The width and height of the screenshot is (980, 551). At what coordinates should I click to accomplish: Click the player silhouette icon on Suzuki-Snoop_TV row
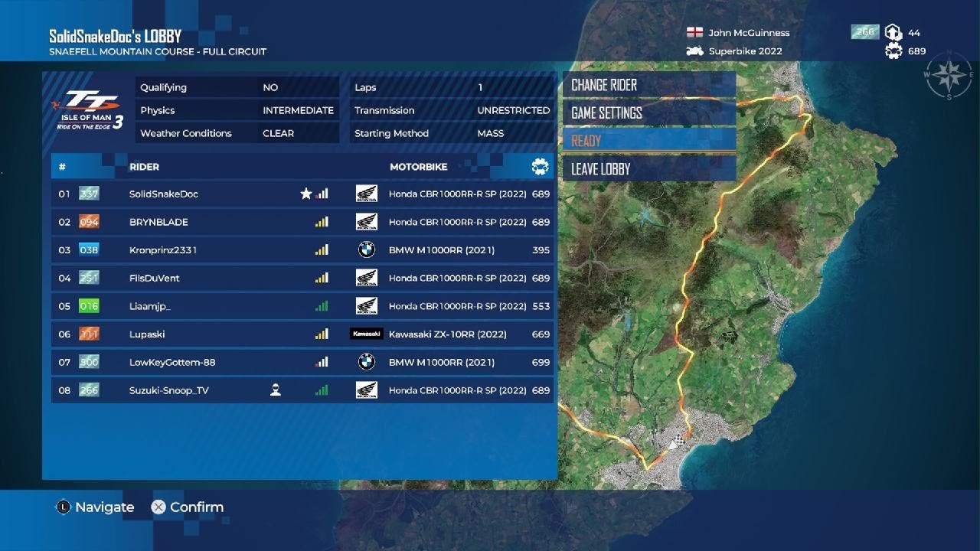[276, 390]
